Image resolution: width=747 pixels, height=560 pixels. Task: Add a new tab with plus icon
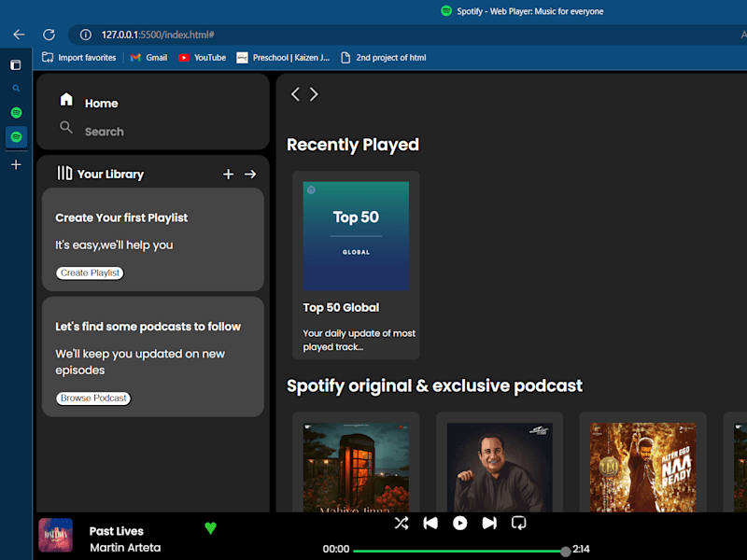16,165
